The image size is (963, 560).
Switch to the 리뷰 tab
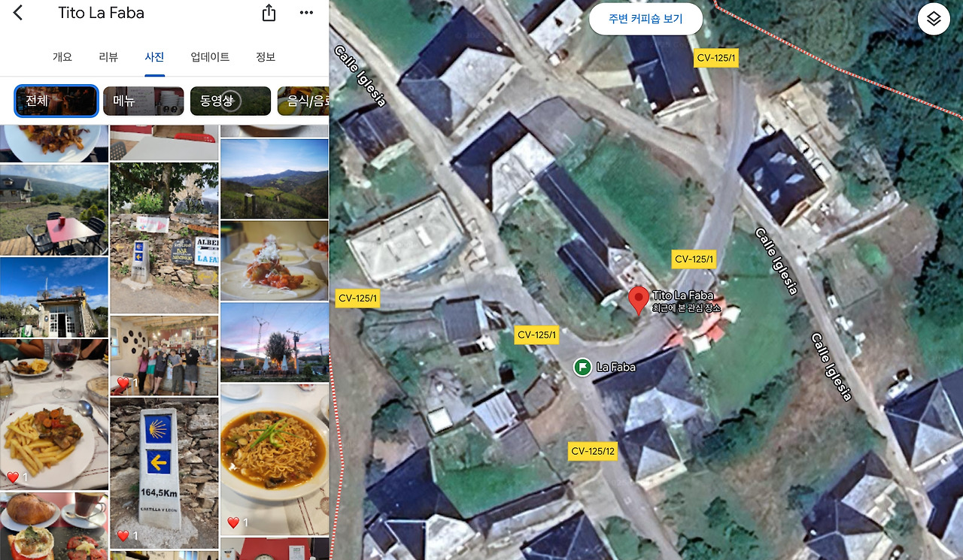(x=108, y=57)
